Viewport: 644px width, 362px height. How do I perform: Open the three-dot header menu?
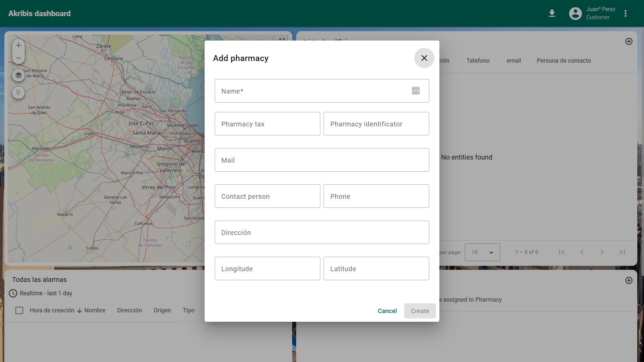pyautogui.click(x=625, y=13)
